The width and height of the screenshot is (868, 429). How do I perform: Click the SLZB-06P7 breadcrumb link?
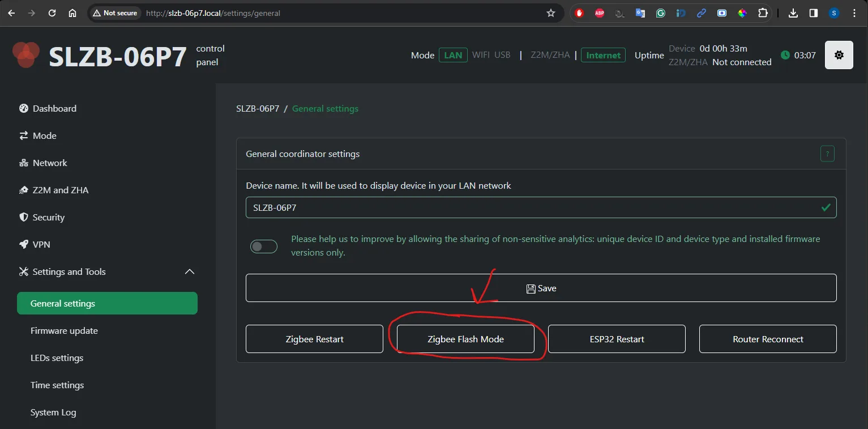pyautogui.click(x=258, y=109)
